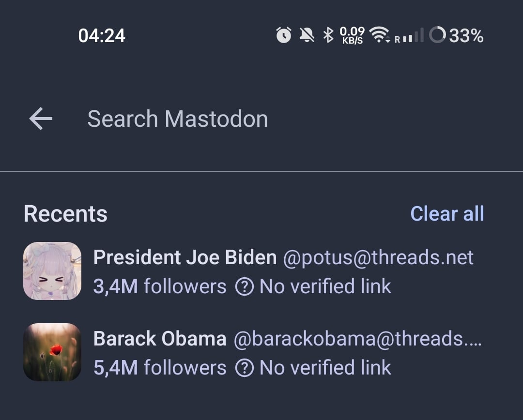This screenshot has height=420, width=523.
Task: Tap the back arrow icon
Action: coord(41,119)
